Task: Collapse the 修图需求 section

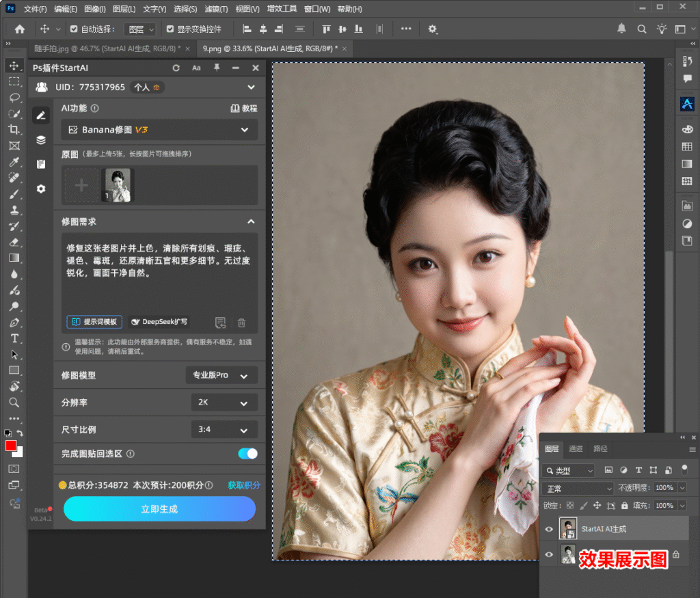Action: [x=252, y=222]
